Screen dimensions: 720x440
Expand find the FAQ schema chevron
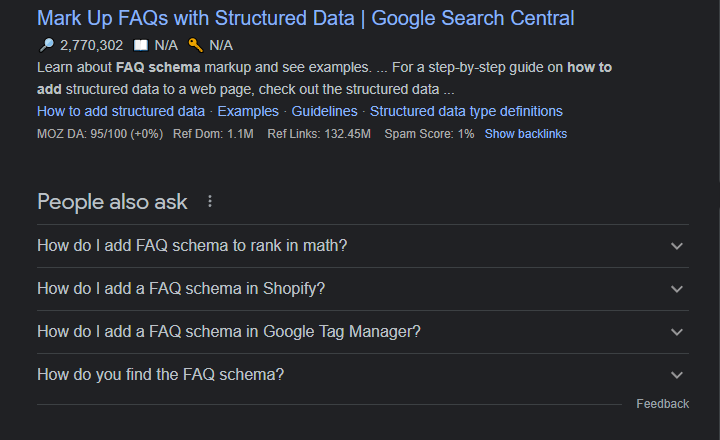click(676, 375)
